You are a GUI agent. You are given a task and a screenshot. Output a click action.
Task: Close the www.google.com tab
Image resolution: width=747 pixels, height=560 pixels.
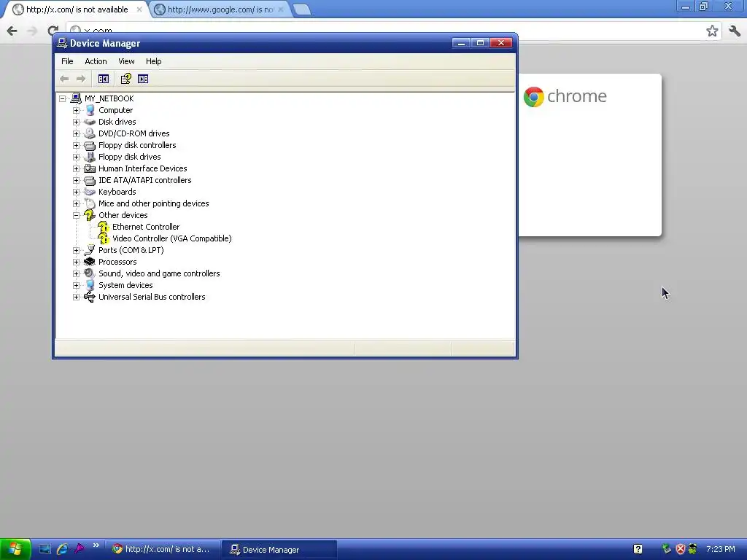pos(281,9)
